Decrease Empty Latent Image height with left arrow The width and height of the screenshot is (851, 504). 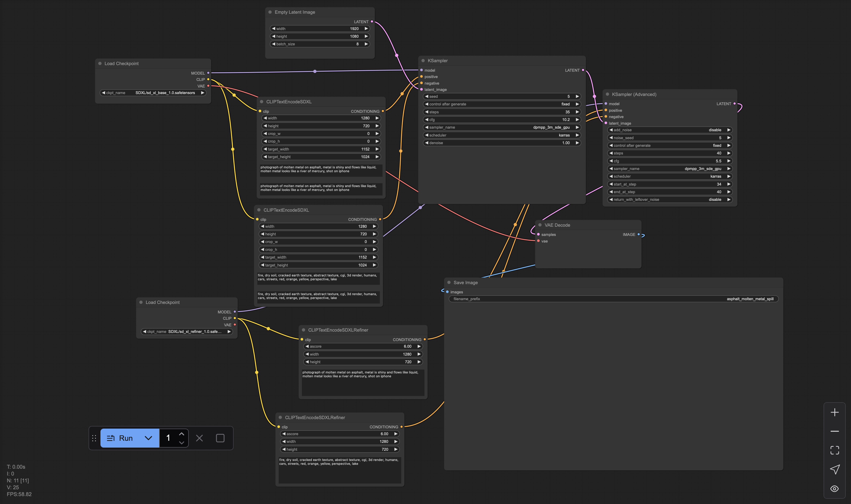click(273, 36)
